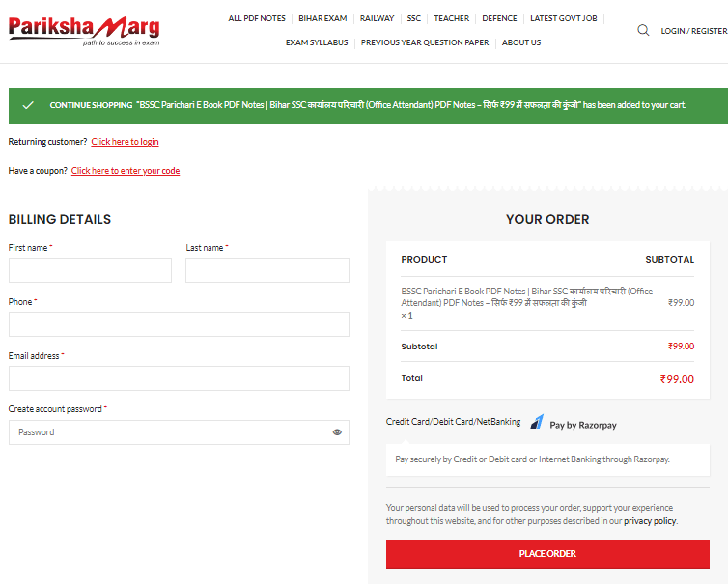Screen dimensions: 728x584
Task: Click the Razorpay logo icon
Action: coord(537,423)
